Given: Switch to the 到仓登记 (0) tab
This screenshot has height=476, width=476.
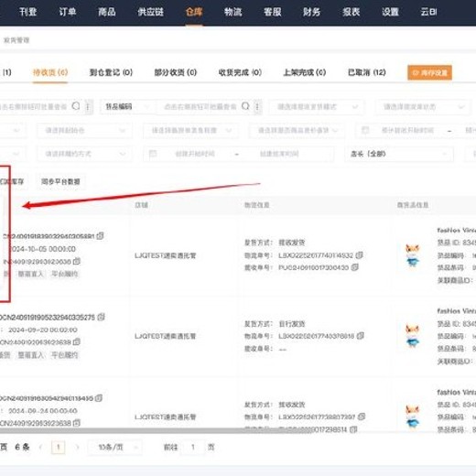Looking at the screenshot, I should tap(111, 72).
